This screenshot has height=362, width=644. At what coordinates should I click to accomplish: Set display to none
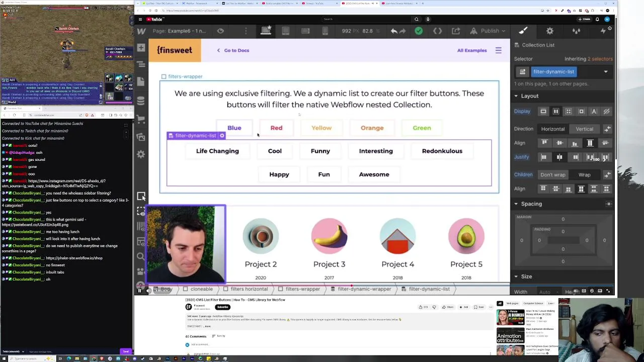point(606,111)
